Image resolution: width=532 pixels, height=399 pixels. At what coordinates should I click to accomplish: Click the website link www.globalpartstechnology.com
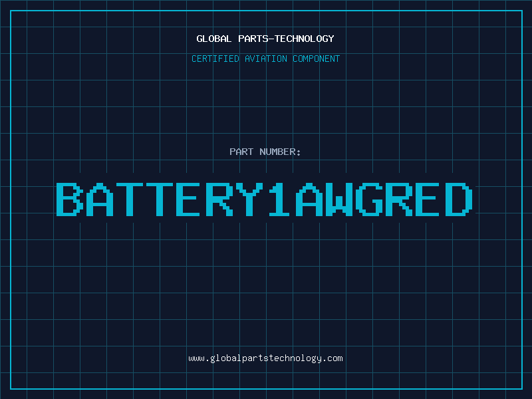point(265,358)
